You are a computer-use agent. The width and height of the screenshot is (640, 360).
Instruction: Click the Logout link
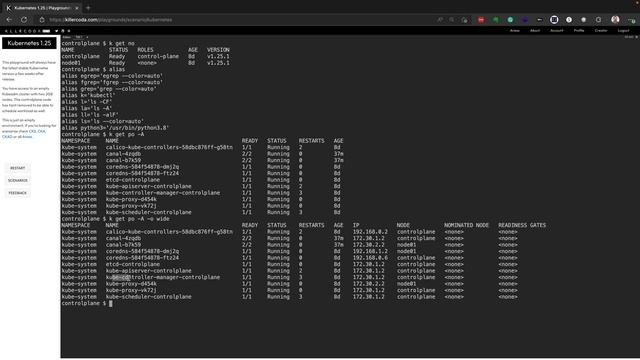(623, 31)
